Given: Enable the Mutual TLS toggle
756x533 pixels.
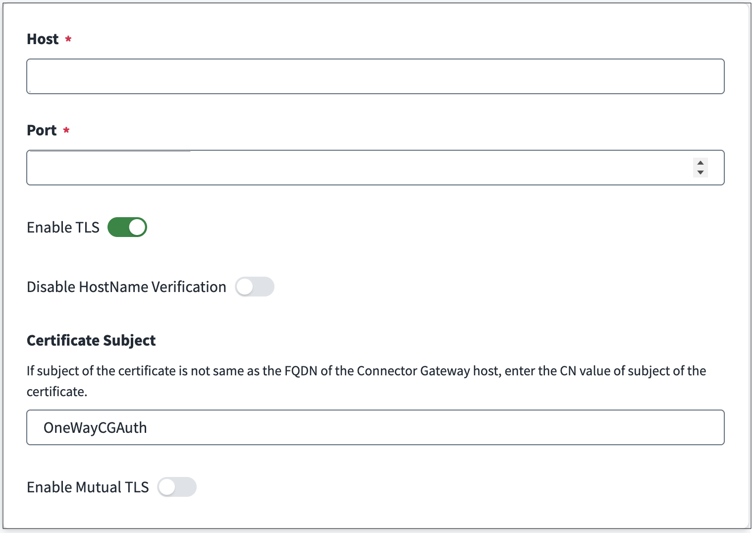Looking at the screenshot, I should coord(177,487).
